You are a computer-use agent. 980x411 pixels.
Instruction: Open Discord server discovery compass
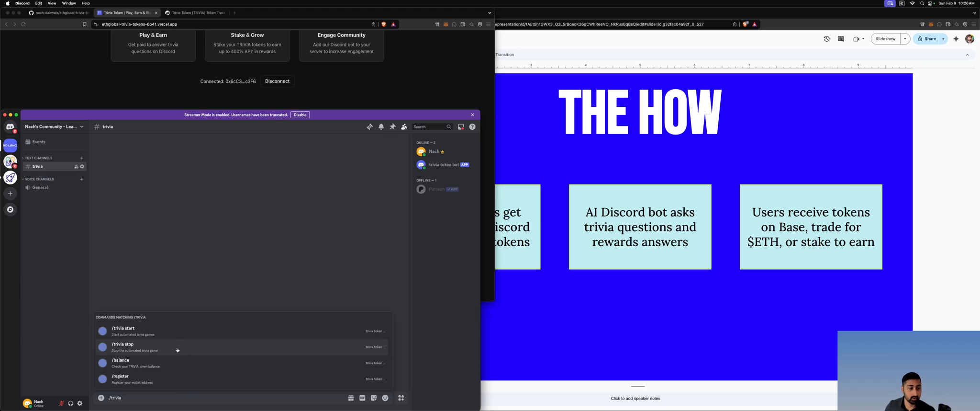point(10,210)
